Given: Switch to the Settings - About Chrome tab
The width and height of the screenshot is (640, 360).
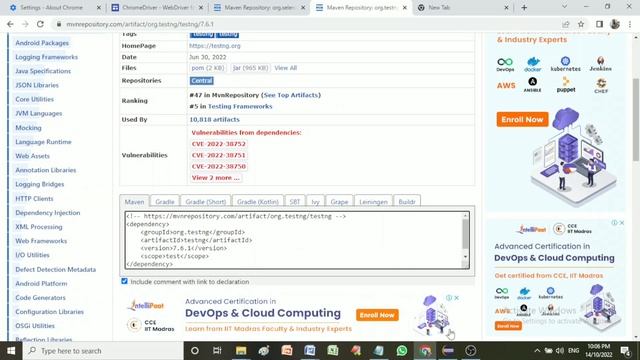Looking at the screenshot, I should tap(51, 7).
